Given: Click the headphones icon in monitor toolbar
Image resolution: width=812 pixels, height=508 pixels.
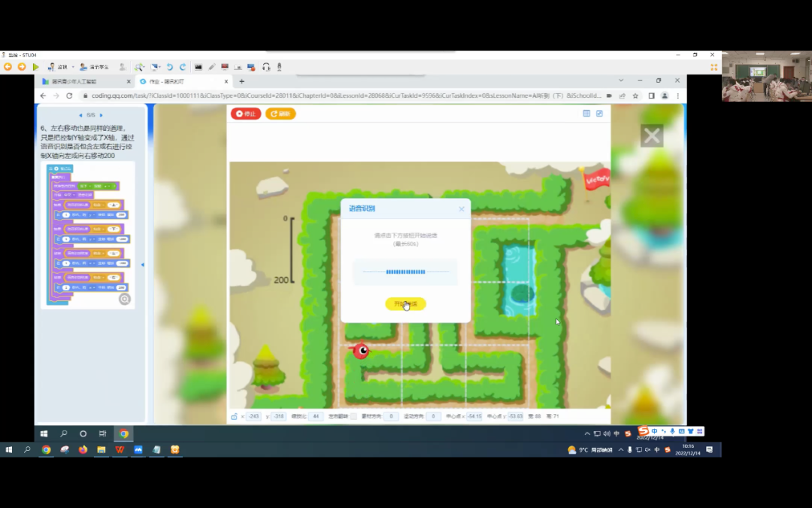Looking at the screenshot, I should [x=266, y=67].
